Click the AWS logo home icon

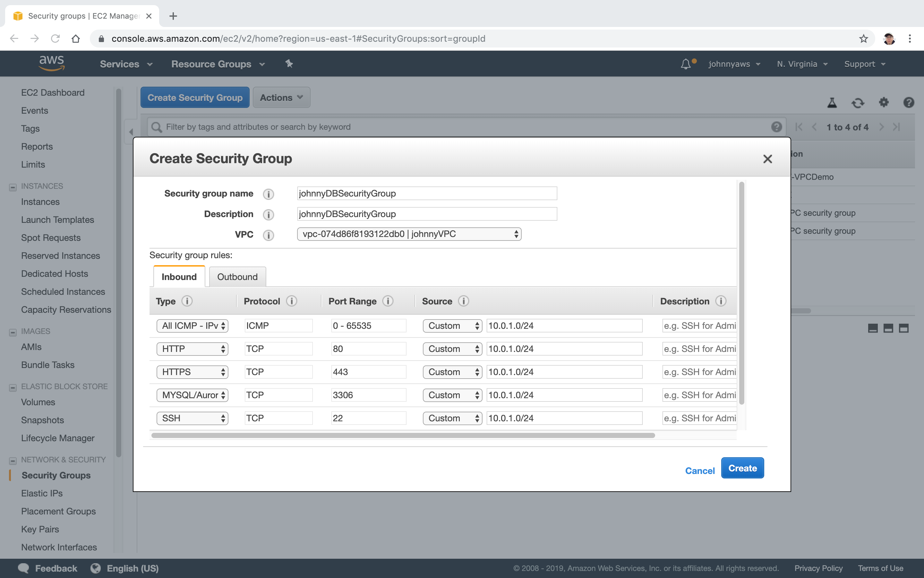[x=52, y=64]
